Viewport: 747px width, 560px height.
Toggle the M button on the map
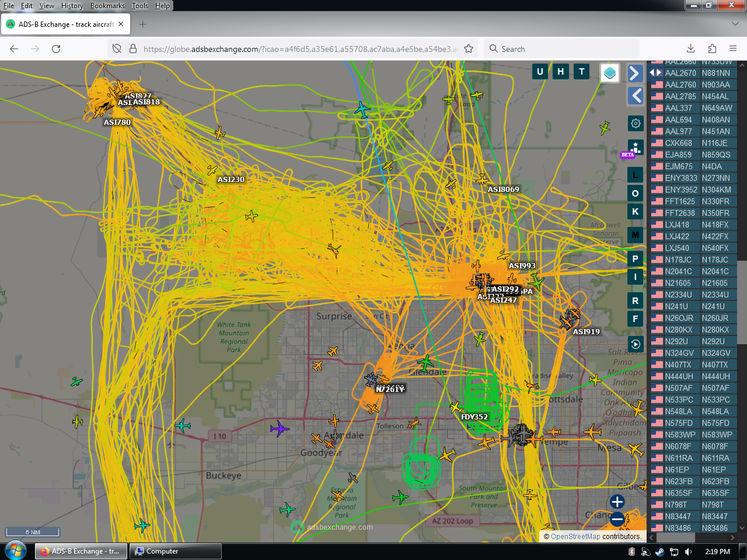pos(636,235)
